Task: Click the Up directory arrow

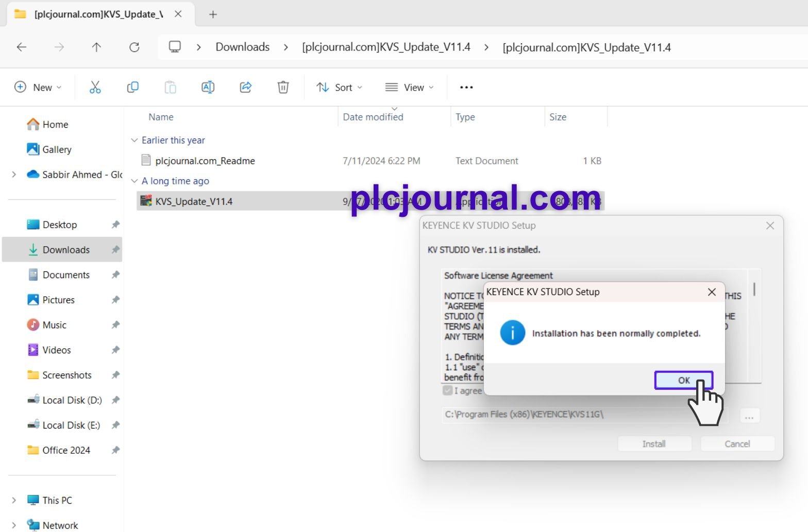Action: point(96,47)
